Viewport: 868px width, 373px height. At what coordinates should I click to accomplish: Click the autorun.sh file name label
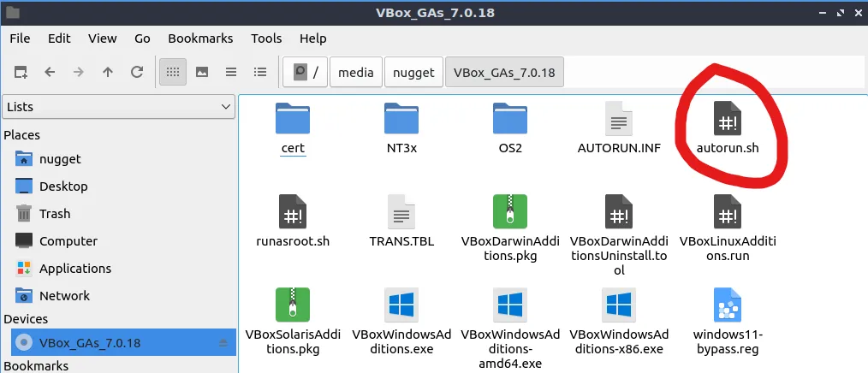pyautogui.click(x=728, y=148)
